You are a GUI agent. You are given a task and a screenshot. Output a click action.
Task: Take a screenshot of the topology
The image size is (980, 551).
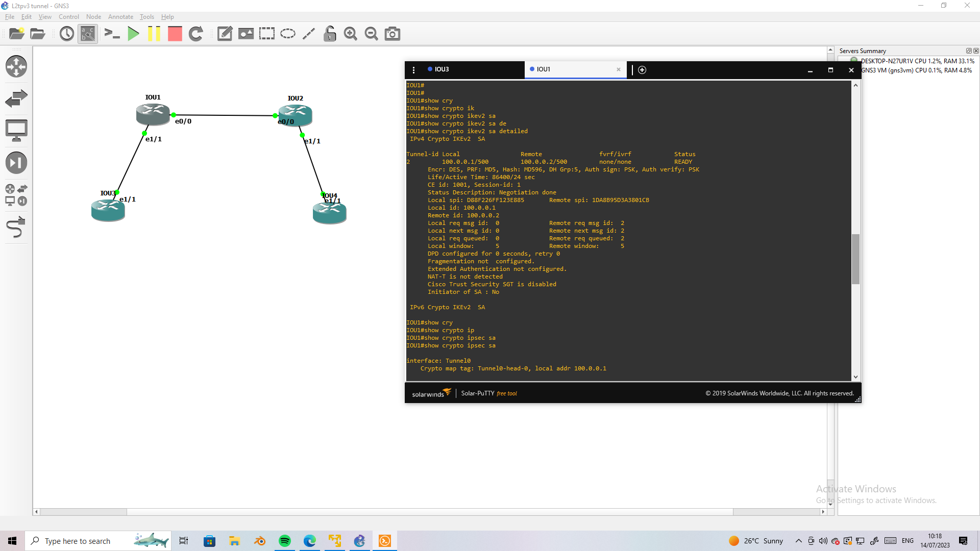click(392, 34)
